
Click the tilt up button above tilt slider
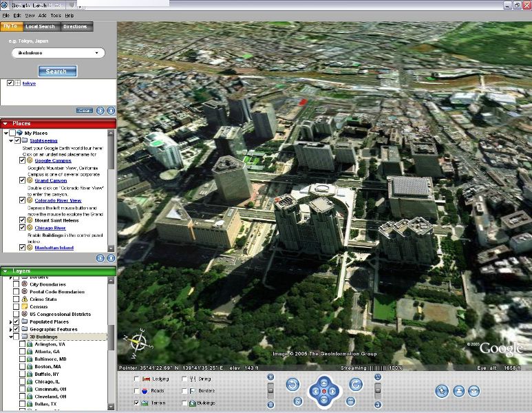(x=378, y=377)
